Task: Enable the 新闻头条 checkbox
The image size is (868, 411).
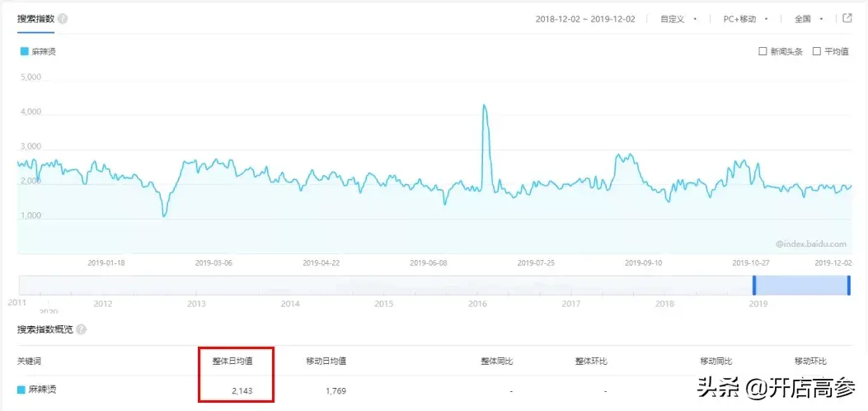Action: (x=762, y=51)
